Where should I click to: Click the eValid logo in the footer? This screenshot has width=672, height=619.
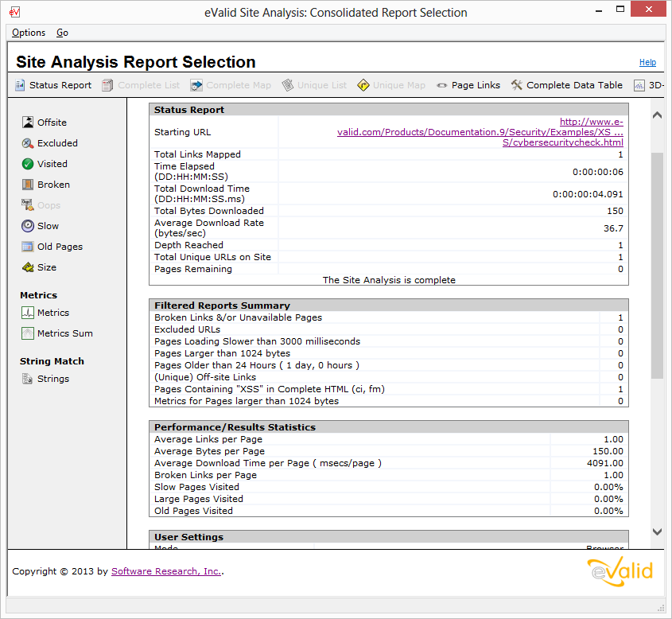click(620, 572)
